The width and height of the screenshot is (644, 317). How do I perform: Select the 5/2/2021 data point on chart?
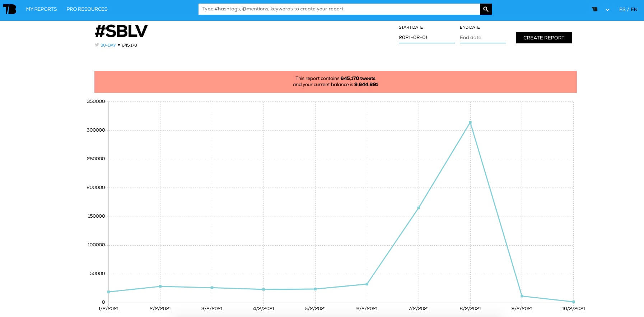(x=315, y=289)
